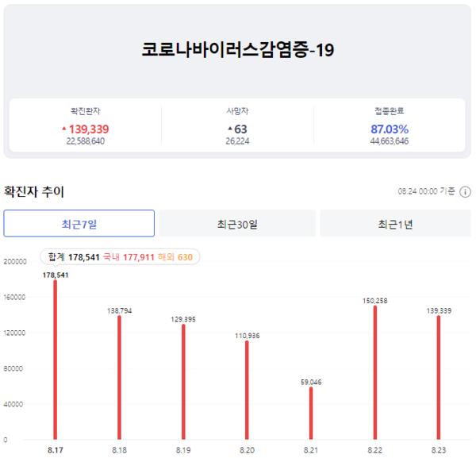This screenshot has width=476, height=458.
Task: Select the 8.20 bar showing 110,936
Action: pyautogui.click(x=247, y=390)
